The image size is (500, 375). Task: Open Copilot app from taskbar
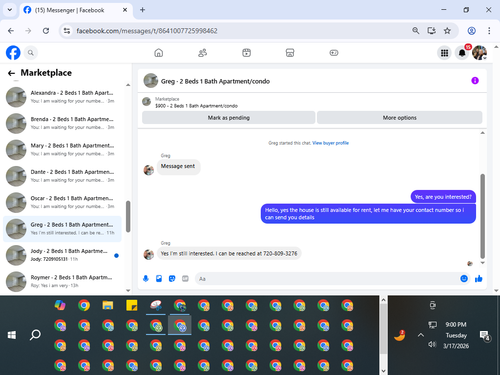pyautogui.click(x=60, y=305)
